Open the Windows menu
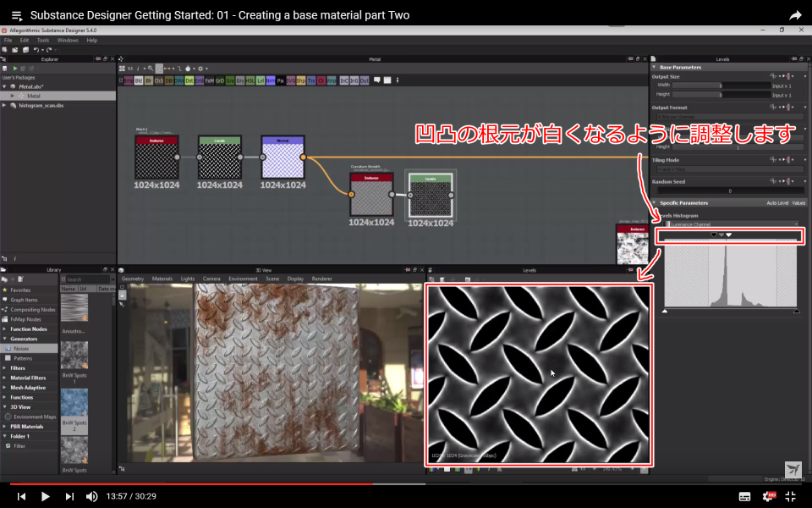Image resolution: width=812 pixels, height=508 pixels. click(x=68, y=40)
